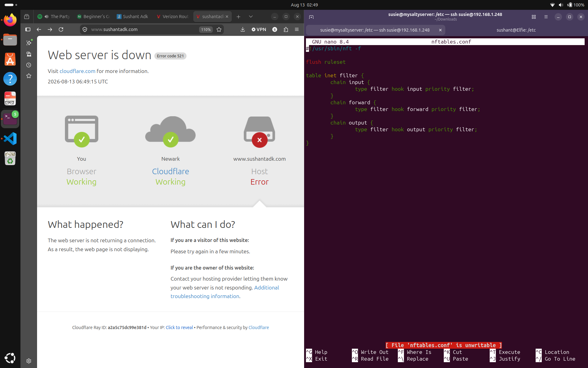Open sidebar bookmarks star icon
The height and width of the screenshot is (368, 588).
tap(29, 76)
